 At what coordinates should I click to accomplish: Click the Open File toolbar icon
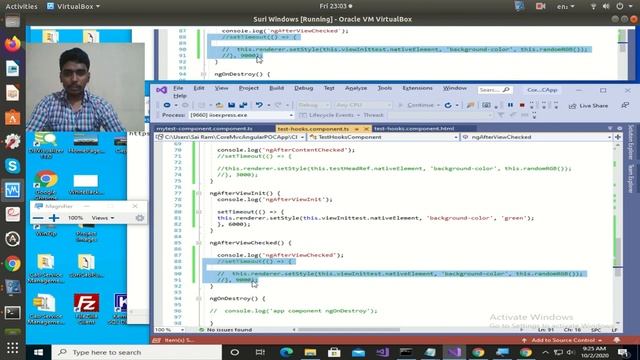[219, 105]
